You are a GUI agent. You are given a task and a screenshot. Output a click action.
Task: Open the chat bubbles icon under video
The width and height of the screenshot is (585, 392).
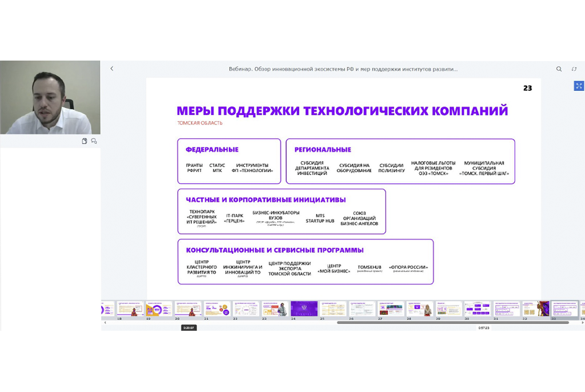point(94,141)
